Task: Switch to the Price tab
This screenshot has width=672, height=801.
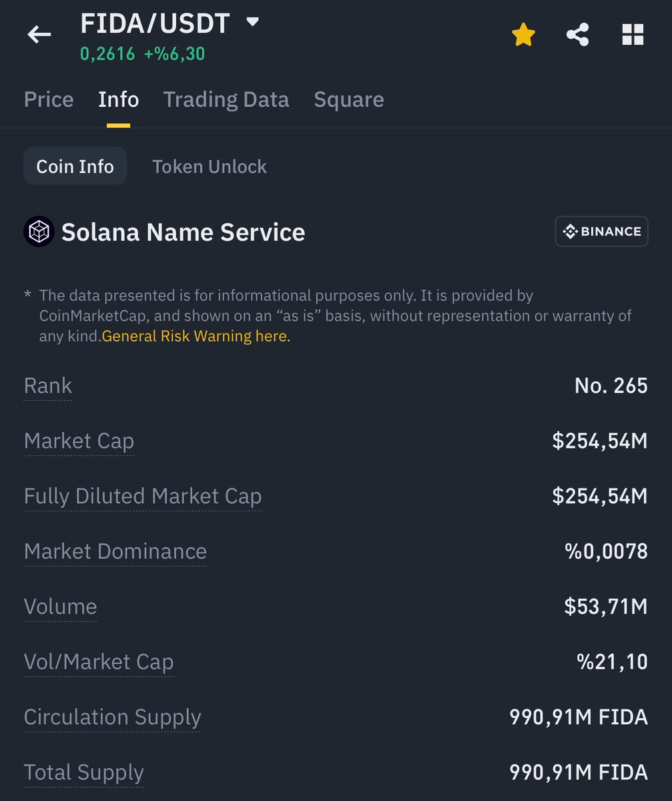Action: 49,99
